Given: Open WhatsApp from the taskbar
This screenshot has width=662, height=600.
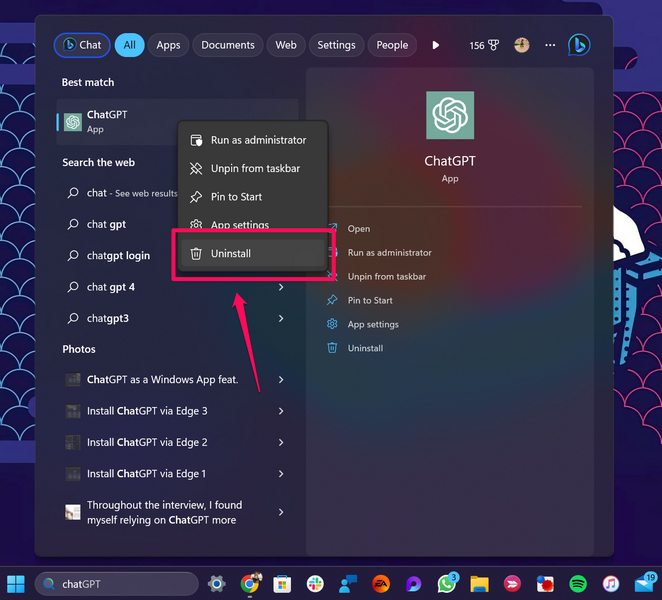Looking at the screenshot, I should coord(447,584).
